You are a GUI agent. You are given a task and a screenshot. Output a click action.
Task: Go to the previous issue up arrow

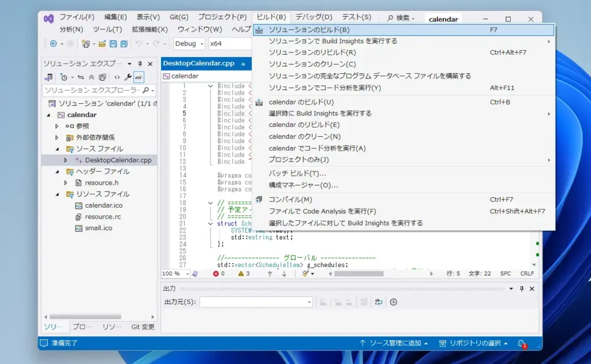(270, 274)
